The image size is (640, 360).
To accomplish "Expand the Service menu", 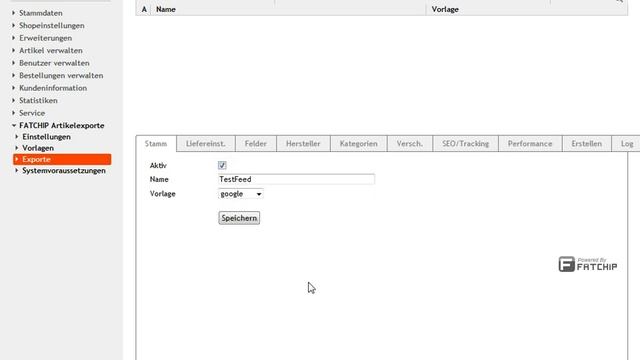I will [32, 113].
